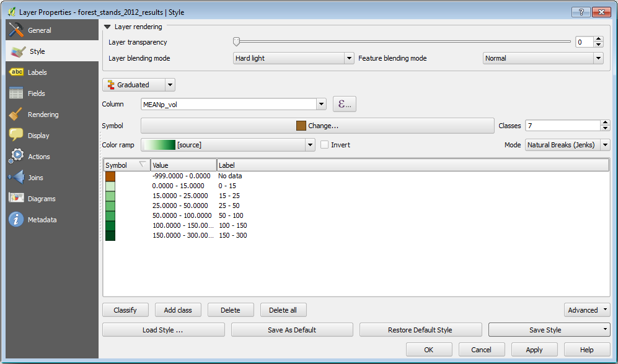The height and width of the screenshot is (364, 618).
Task: Expand the Mode Natural Breaks dropdown
Action: point(567,145)
